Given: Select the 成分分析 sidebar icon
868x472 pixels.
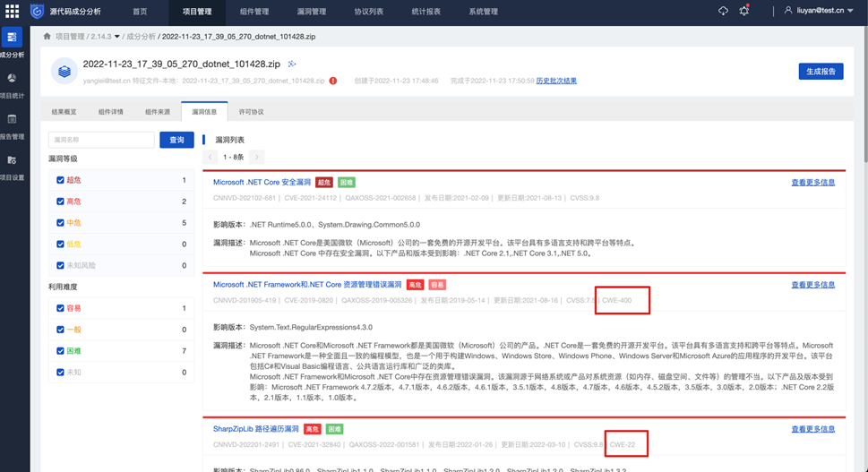Looking at the screenshot, I should tap(12, 37).
